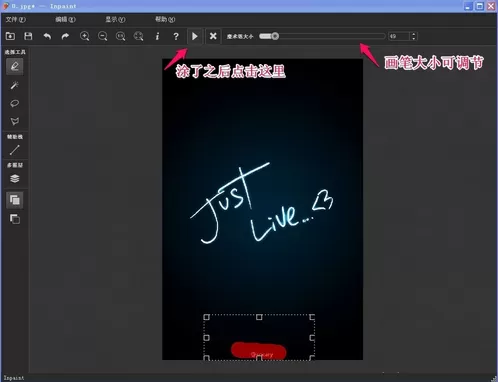Zoom in with the magnifier plus icon
Image resolution: width=498 pixels, height=382 pixels.
tap(85, 36)
